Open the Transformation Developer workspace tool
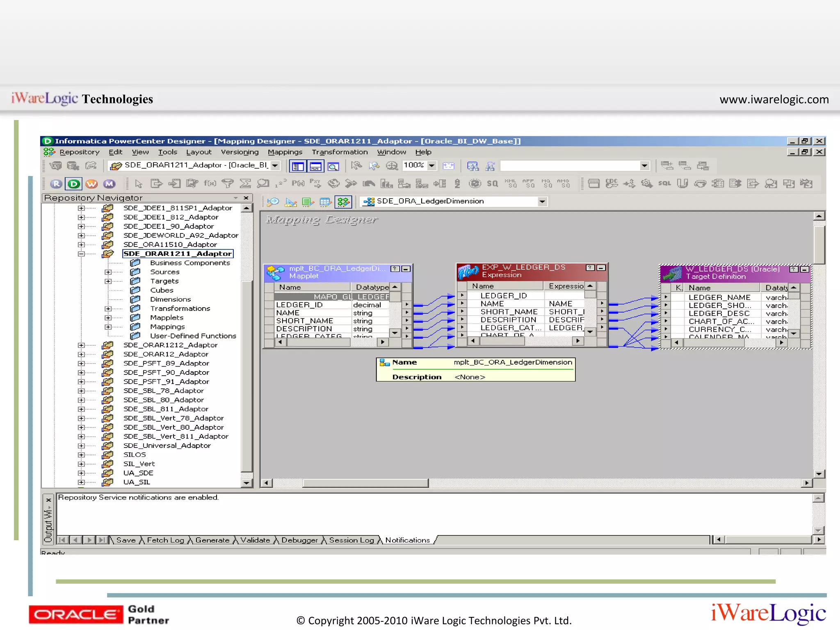This screenshot has height=630, width=840. pos(308,202)
